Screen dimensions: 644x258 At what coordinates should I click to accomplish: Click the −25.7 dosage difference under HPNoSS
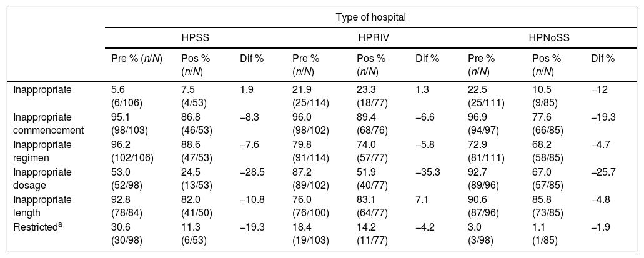point(603,172)
